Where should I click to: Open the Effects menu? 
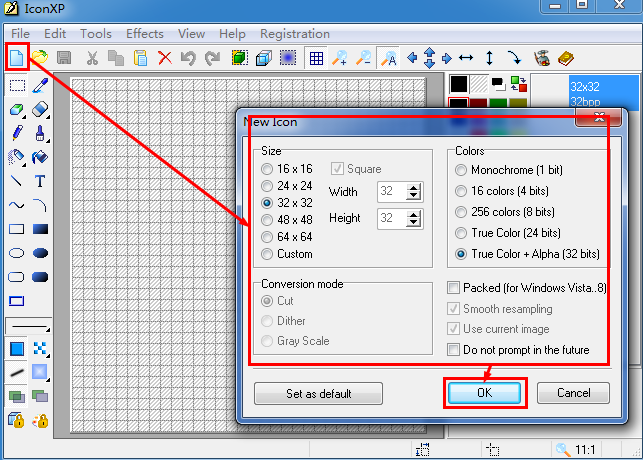(x=145, y=34)
